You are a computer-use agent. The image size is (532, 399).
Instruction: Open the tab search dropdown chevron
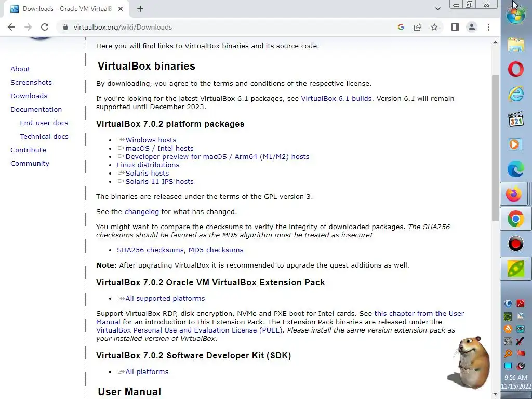437,9
